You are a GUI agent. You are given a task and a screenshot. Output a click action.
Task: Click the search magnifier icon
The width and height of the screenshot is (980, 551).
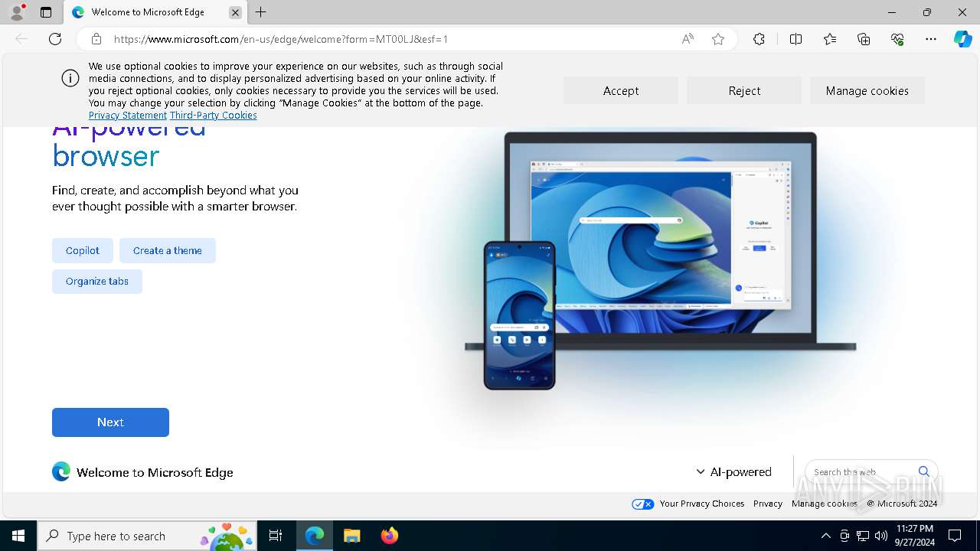924,471
